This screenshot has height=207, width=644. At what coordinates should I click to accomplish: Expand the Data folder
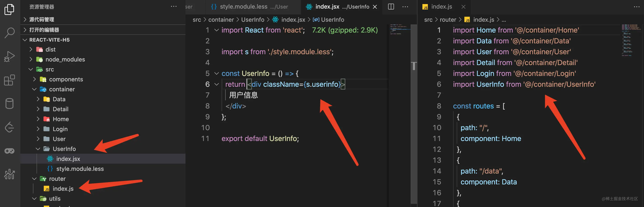(x=103, y=99)
